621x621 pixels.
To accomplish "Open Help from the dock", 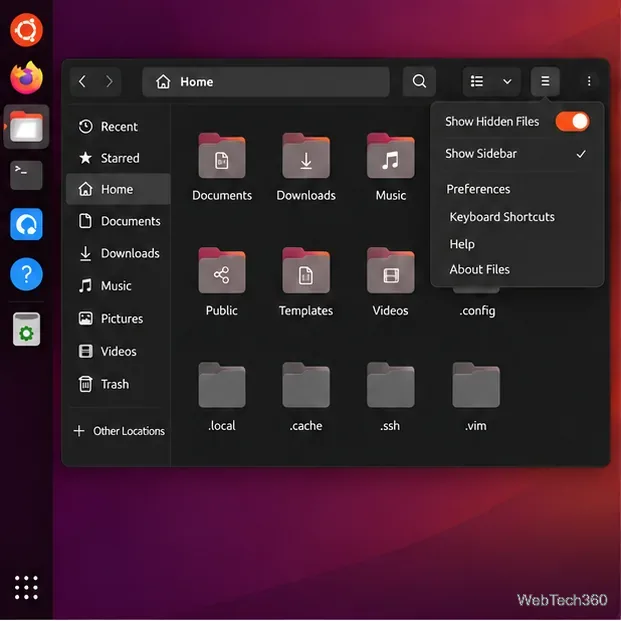I will (x=26, y=274).
